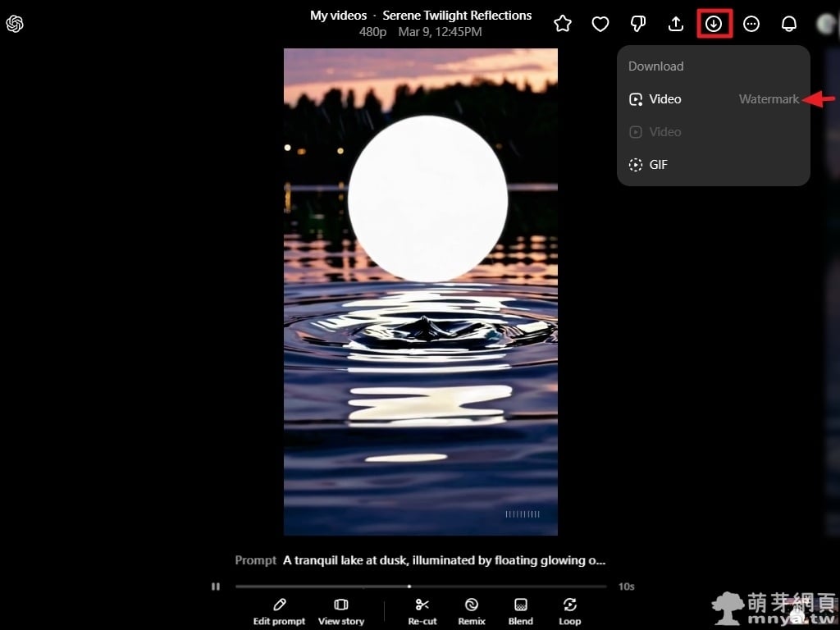Open the share upload icon
The height and width of the screenshot is (630, 840).
(676, 24)
